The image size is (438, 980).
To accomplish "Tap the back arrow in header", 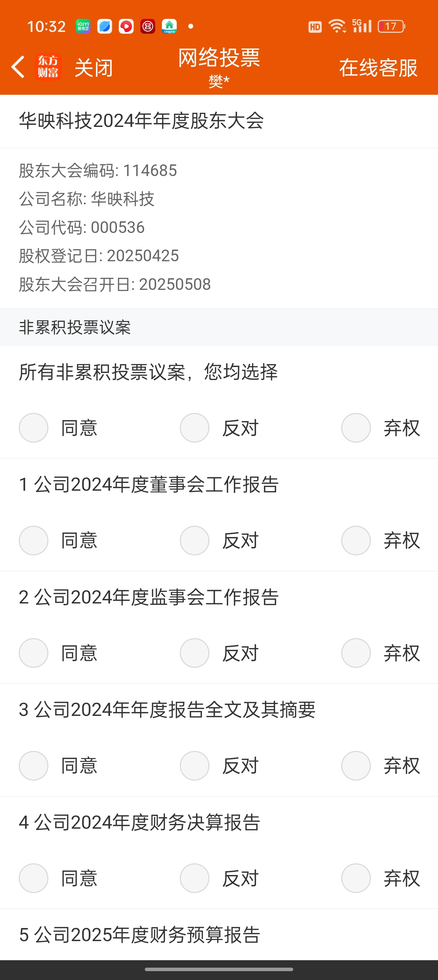I will pos(18,67).
